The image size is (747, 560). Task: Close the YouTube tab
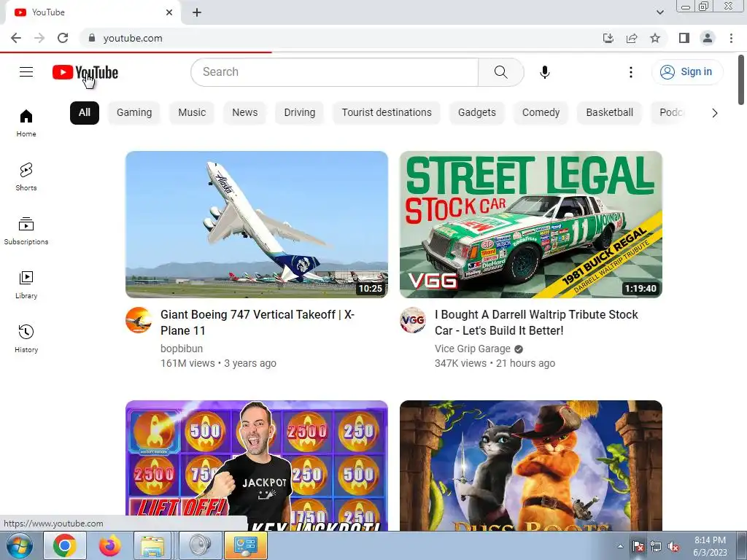pyautogui.click(x=169, y=12)
